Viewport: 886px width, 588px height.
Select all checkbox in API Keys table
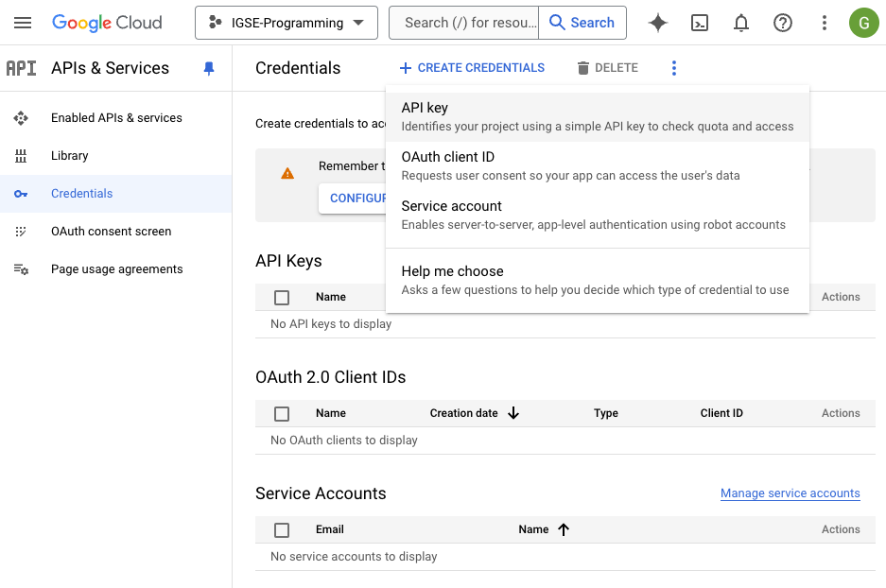(x=282, y=297)
